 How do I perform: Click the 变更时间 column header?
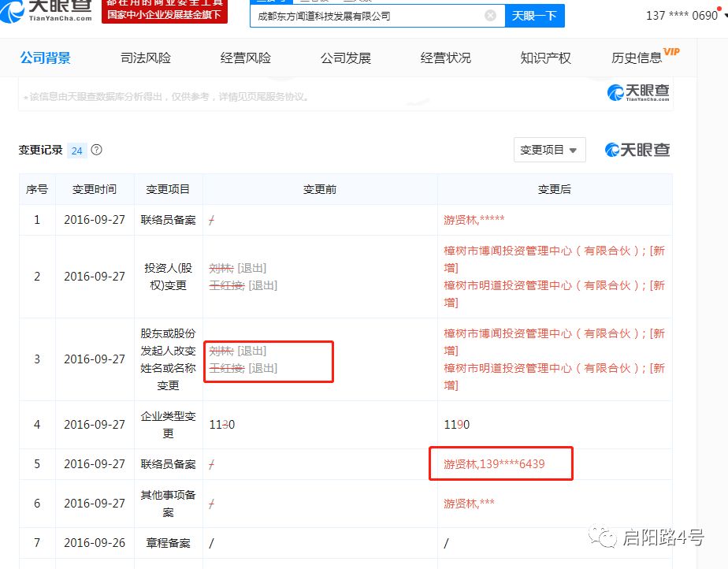point(95,189)
